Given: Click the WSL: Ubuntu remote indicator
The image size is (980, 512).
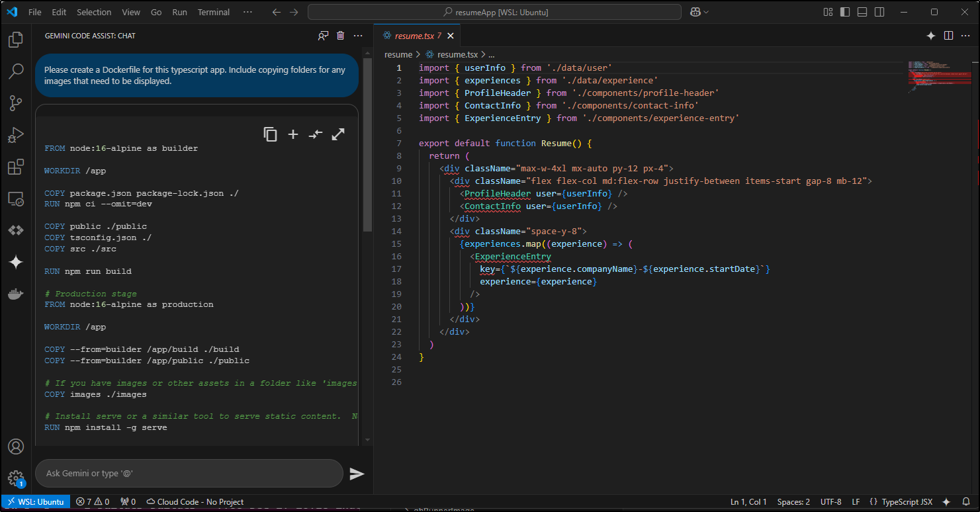Looking at the screenshot, I should [x=36, y=501].
